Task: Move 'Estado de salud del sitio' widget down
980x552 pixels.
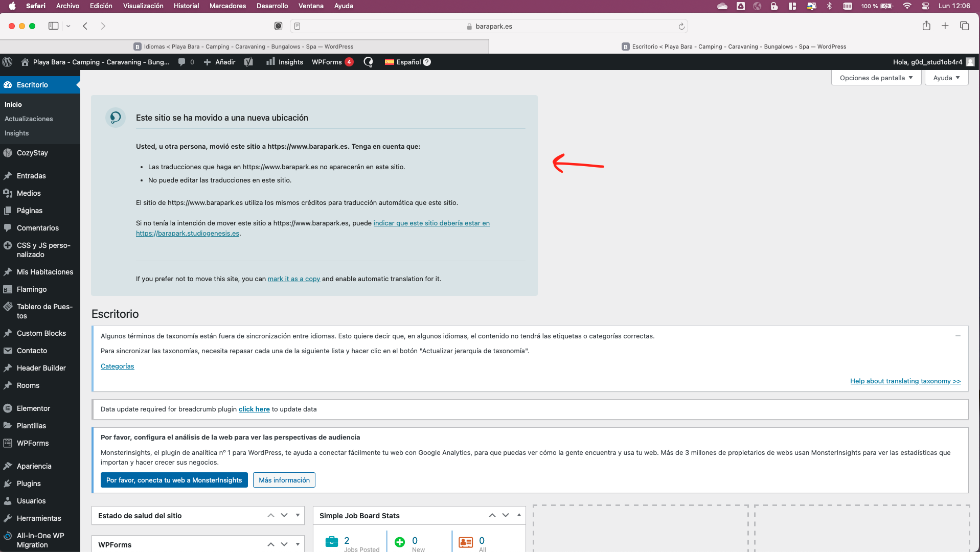Action: [x=284, y=516]
